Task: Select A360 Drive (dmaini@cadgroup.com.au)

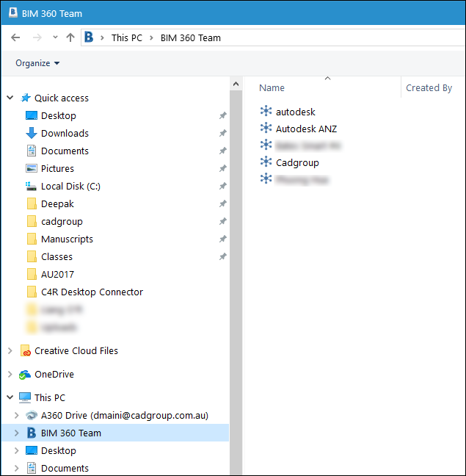Action: tap(125, 415)
